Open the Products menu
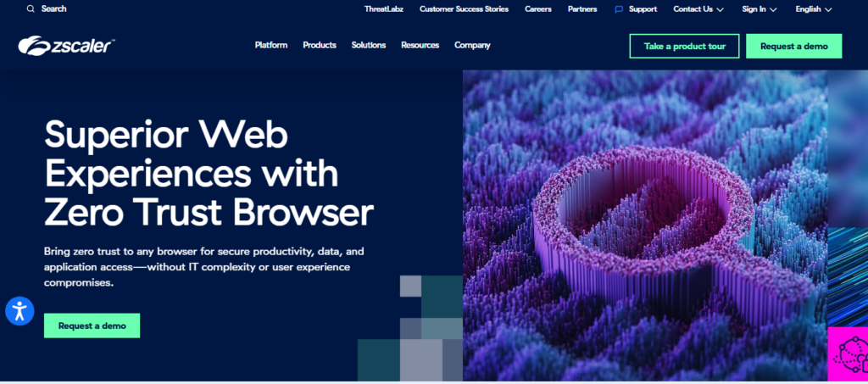868x384 pixels. [320, 46]
